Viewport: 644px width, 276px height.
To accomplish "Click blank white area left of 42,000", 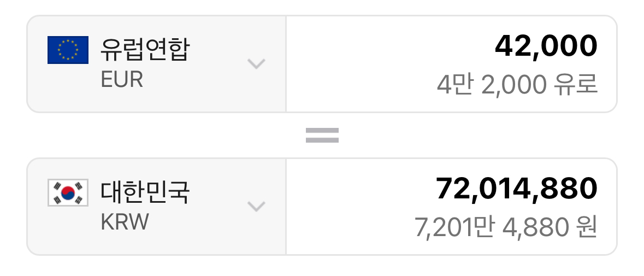I will (382, 46).
